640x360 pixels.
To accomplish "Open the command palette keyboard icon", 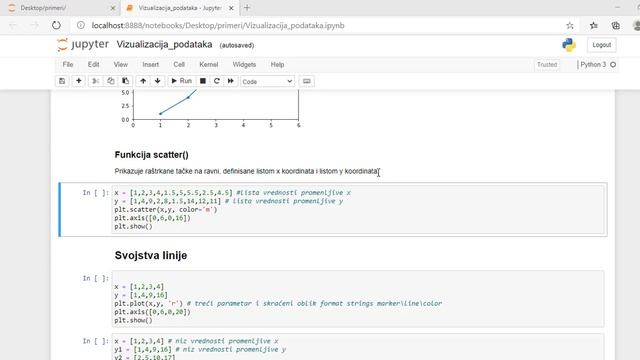I will (307, 81).
